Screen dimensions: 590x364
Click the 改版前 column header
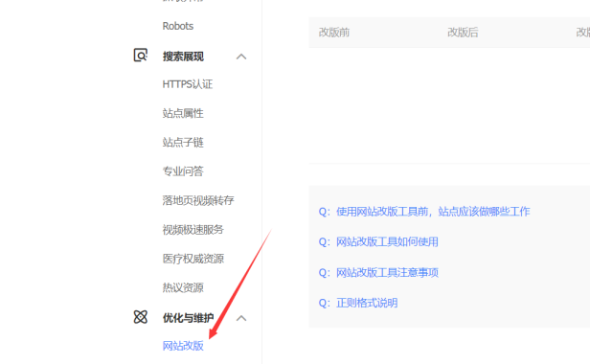coord(334,33)
